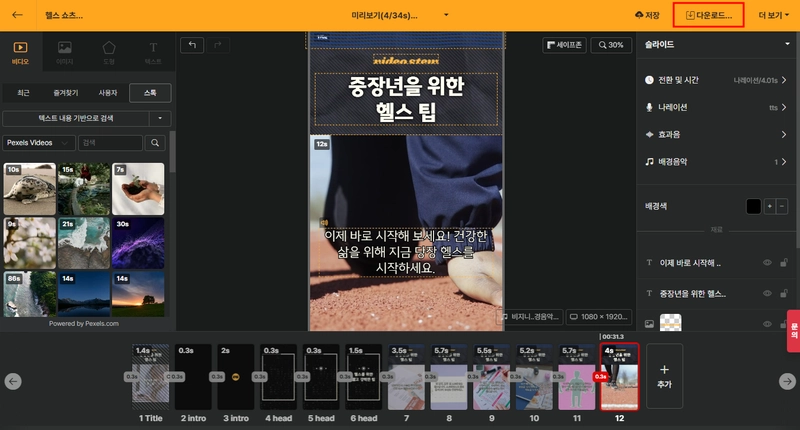This screenshot has width=800, height=430.
Task: Select slide thumbnail 7 in timeline
Action: [407, 377]
